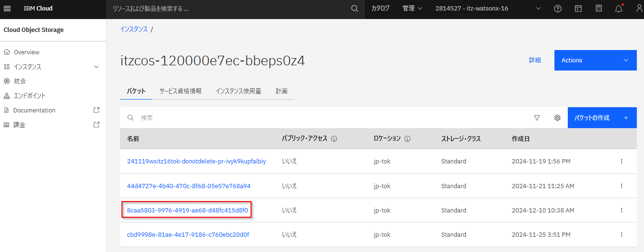Click the エンドポイント icon in sidebar
The height and width of the screenshot is (252, 644).
click(7, 96)
